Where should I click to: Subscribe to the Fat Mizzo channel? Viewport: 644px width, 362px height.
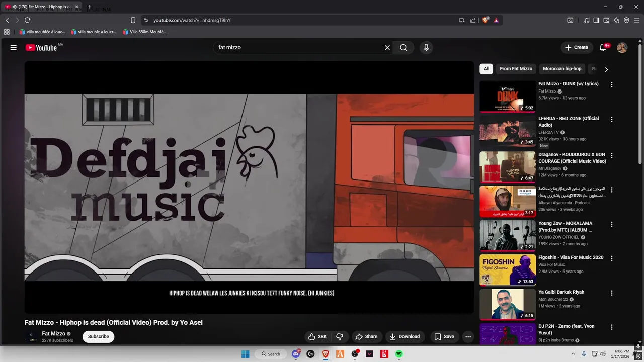click(x=98, y=336)
